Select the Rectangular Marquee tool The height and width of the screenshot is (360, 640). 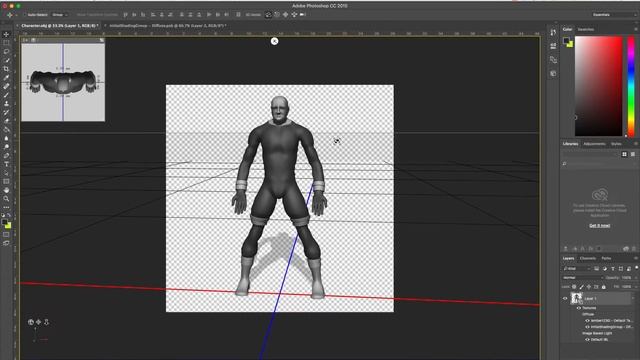coord(6,43)
